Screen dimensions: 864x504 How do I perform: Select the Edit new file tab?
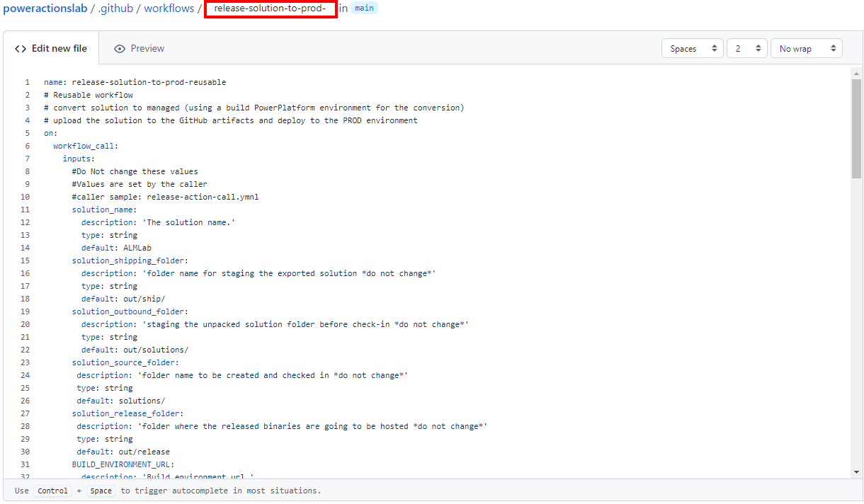(51, 48)
